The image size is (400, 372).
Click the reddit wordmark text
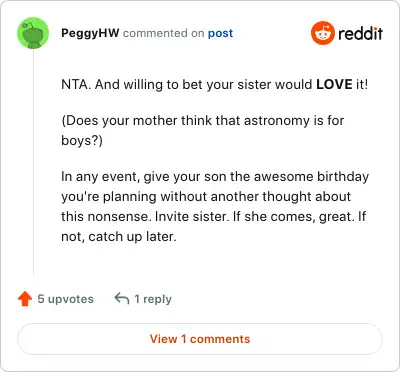point(360,33)
